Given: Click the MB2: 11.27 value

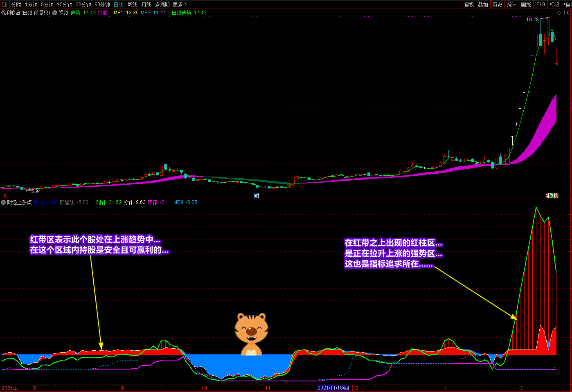Looking at the screenshot, I should pyautogui.click(x=153, y=13).
